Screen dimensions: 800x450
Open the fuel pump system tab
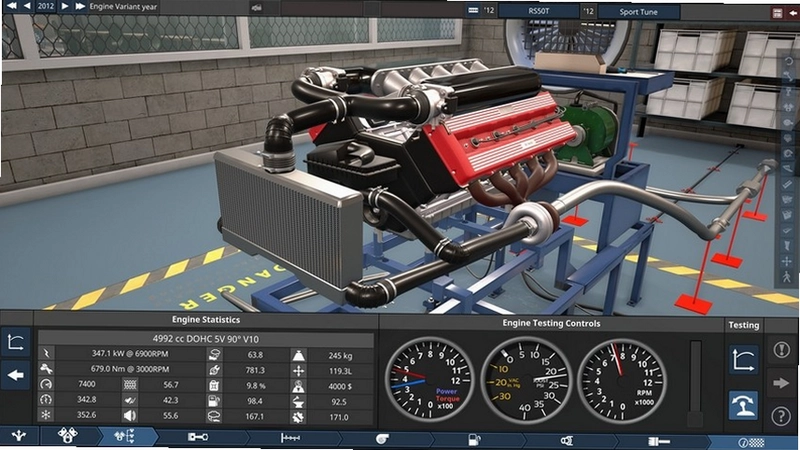pos(474,439)
